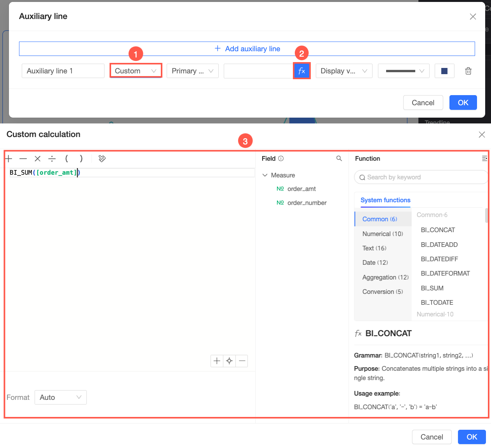Cancel the Auxiliary line dialog

click(x=423, y=102)
